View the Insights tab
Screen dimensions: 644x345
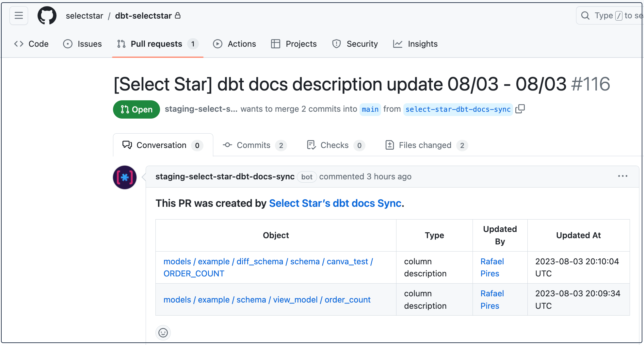415,44
